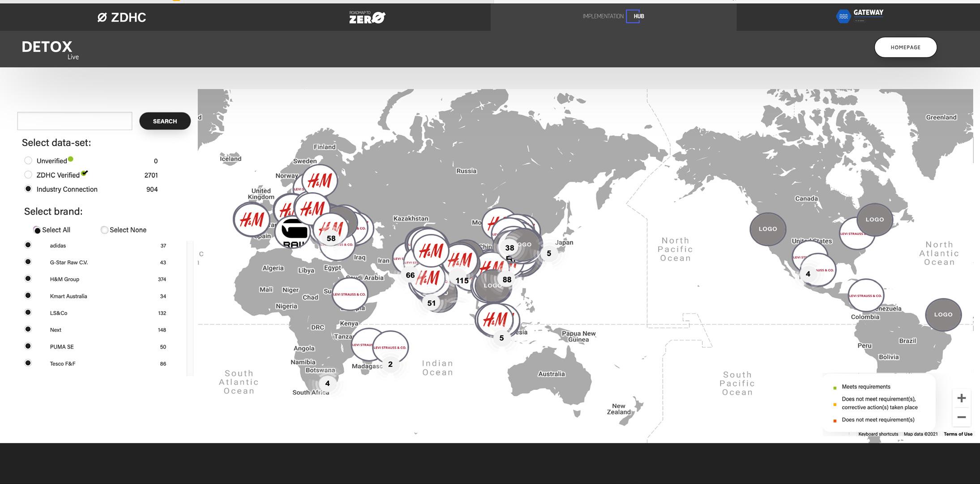Open the 115 cluster marker
This screenshot has width=980, height=484.
tap(462, 281)
